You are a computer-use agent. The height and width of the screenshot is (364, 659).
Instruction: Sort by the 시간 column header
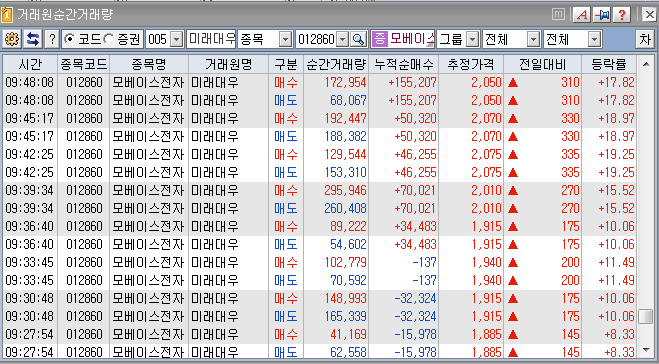click(30, 64)
